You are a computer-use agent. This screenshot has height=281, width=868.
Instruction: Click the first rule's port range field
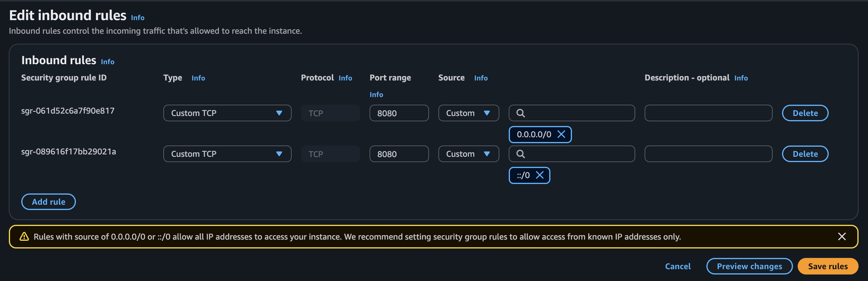[399, 113]
